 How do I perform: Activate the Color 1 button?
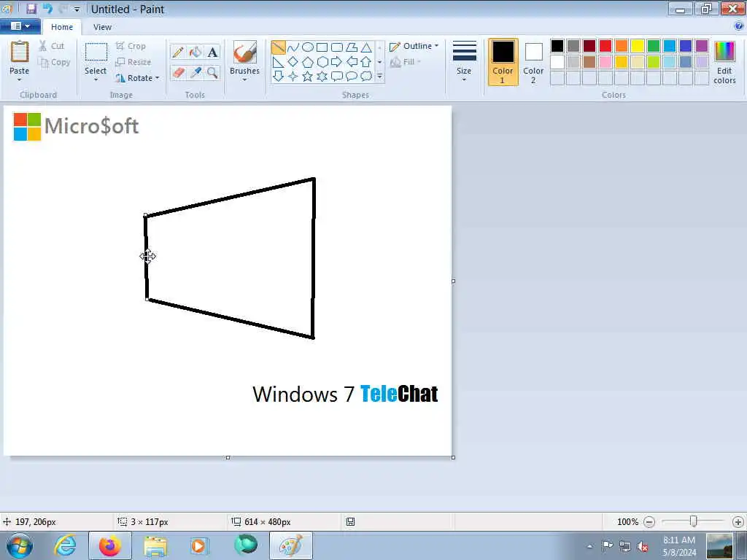(503, 62)
